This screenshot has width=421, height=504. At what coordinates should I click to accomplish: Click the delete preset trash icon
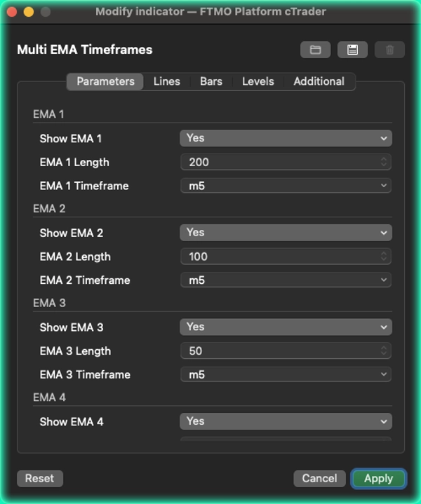(389, 50)
